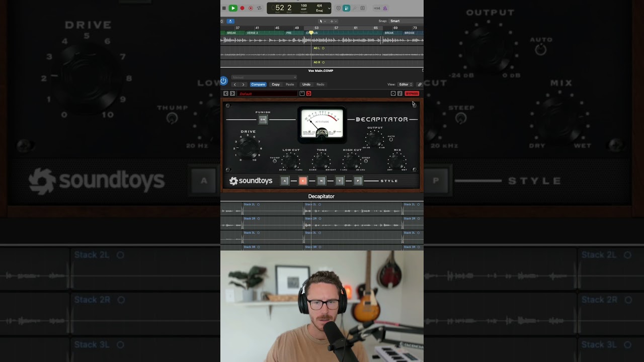
Task: Open the Default preset name field
Action: pos(267,94)
